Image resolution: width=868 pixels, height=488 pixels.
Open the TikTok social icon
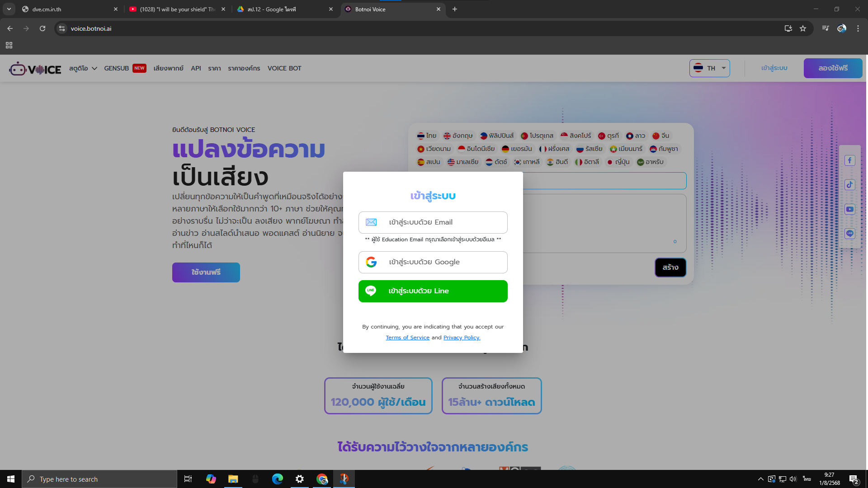coord(850,185)
